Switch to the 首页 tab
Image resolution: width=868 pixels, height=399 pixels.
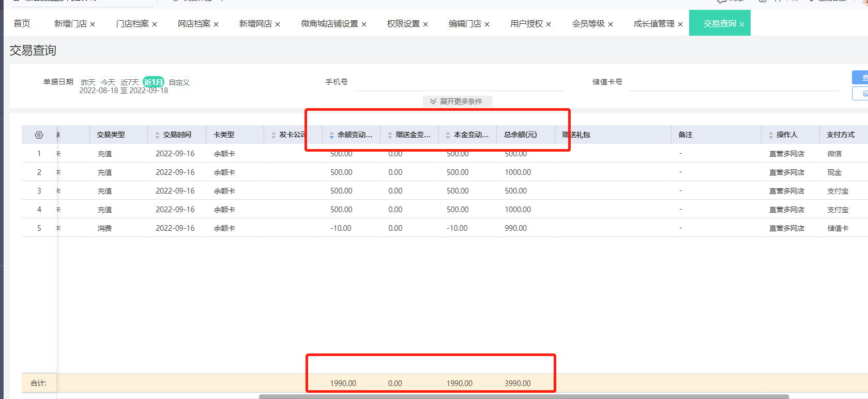pos(22,24)
